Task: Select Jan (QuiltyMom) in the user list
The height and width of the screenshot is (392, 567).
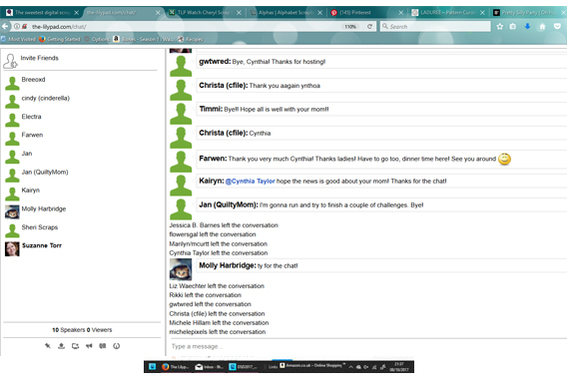Action: 45,172
